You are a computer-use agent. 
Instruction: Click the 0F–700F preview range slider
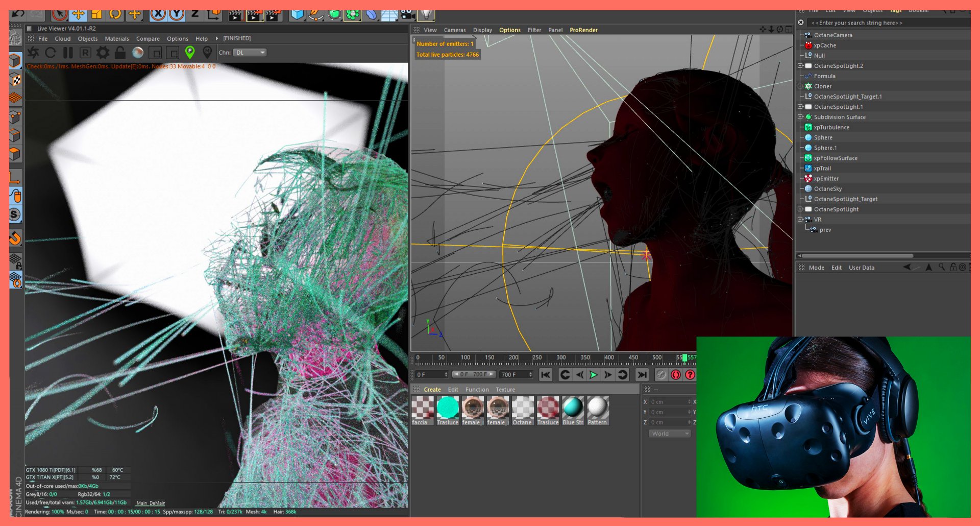pyautogui.click(x=474, y=374)
